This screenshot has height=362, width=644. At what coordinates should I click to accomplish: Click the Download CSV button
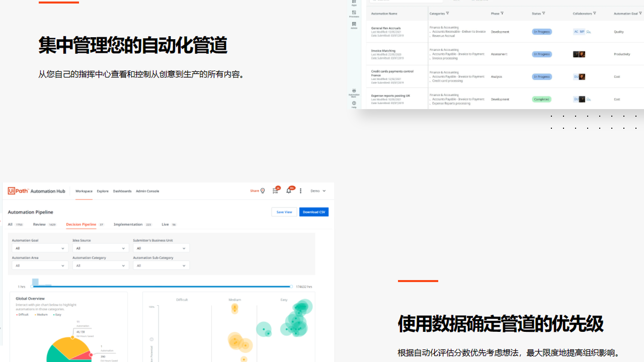[313, 212]
